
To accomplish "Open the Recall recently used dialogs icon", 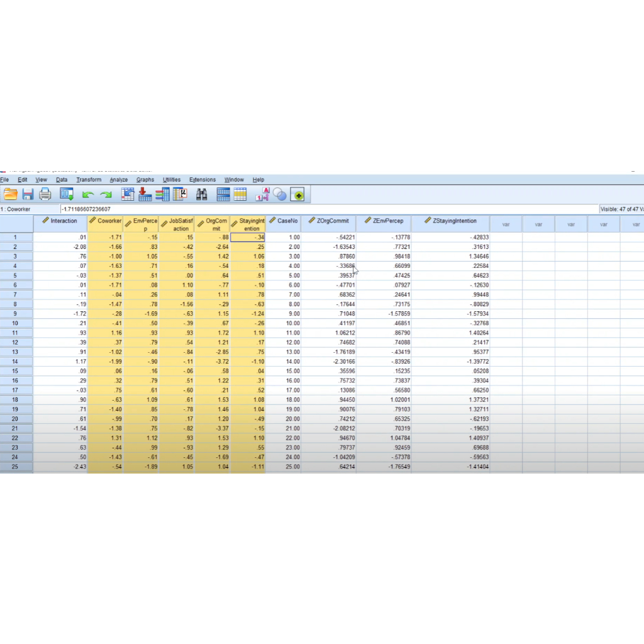I will [x=67, y=194].
